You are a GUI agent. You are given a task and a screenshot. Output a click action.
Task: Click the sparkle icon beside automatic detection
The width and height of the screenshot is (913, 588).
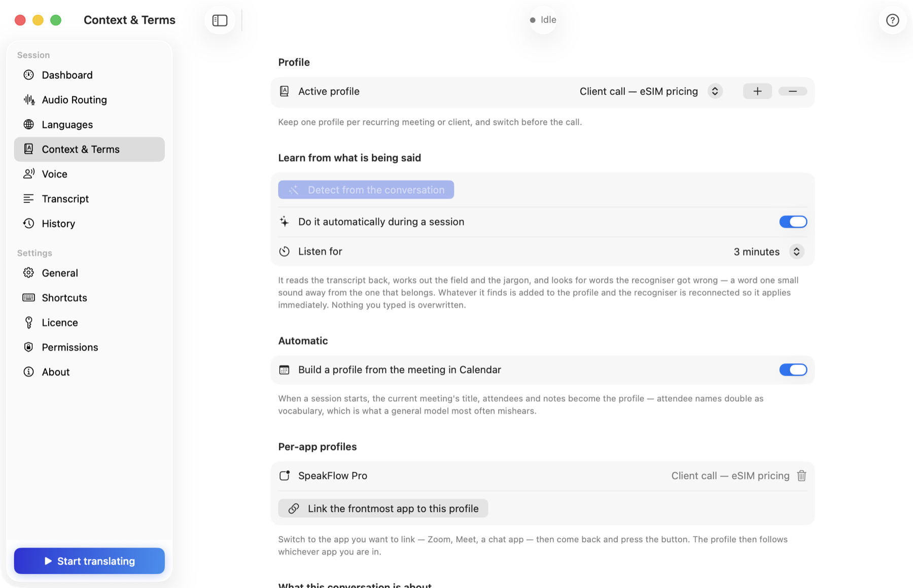[x=285, y=222]
